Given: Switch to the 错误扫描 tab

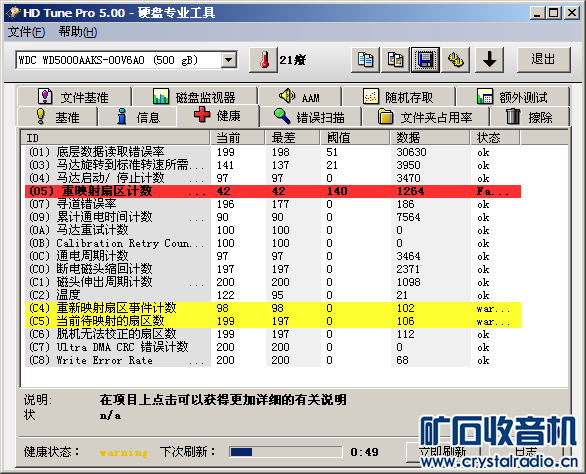Looking at the screenshot, I should [x=310, y=117].
